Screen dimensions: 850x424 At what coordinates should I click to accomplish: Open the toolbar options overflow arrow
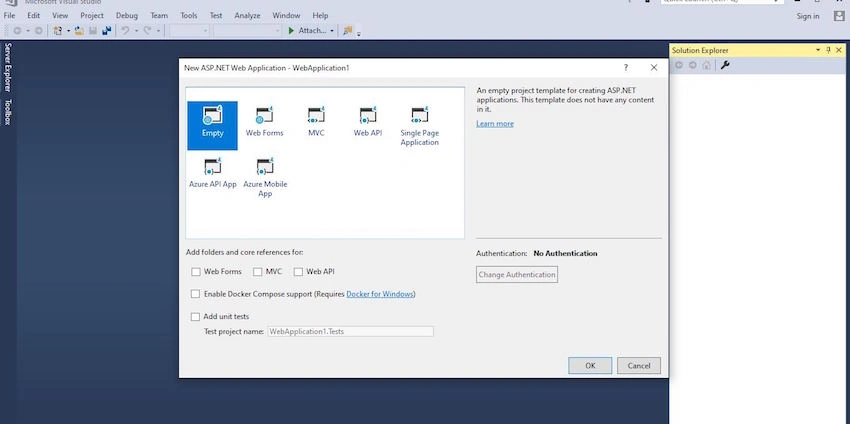(x=358, y=34)
